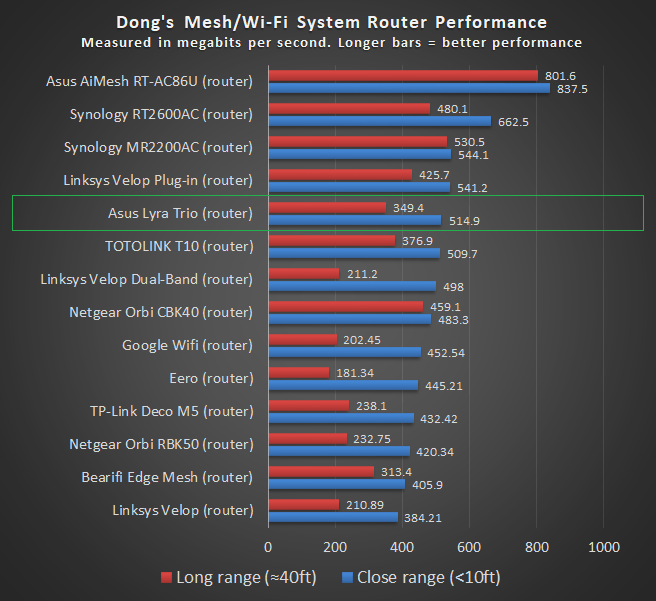Click the axis tick label 800
Screen dimensions: 656x601
(x=537, y=547)
